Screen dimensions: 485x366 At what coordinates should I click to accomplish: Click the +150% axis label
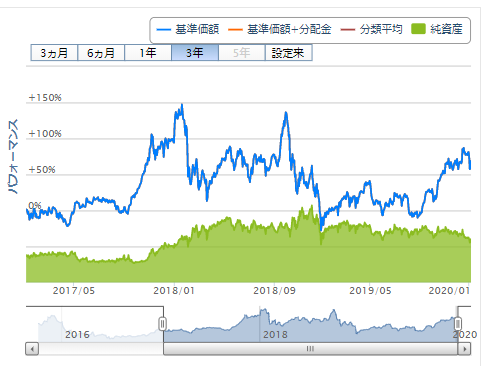[x=45, y=98]
